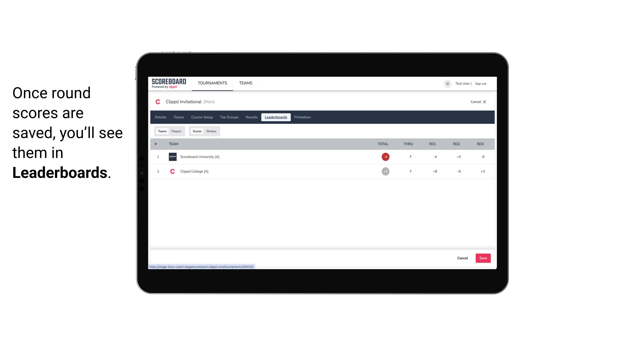
Task: Navigate to Course Setup tab
Action: pyautogui.click(x=201, y=117)
